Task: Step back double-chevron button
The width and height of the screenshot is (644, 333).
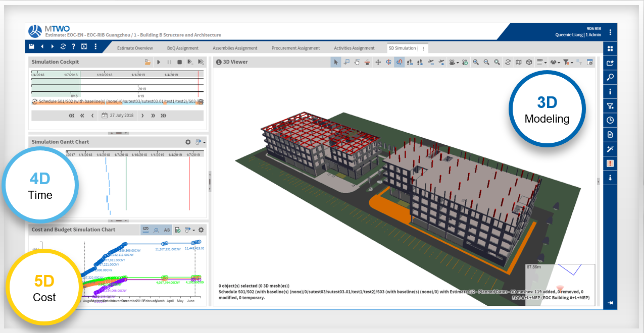Action: click(x=82, y=116)
